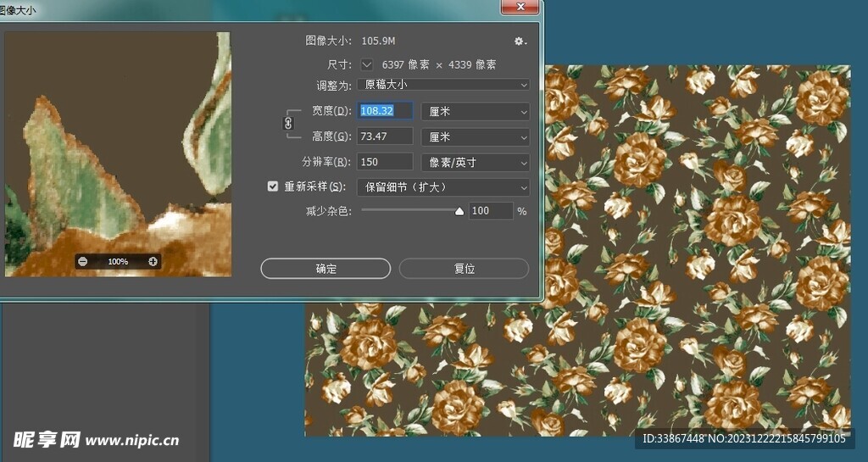Click the 减少杂色 value field showing 100
This screenshot has height=462, width=868.
(491, 211)
